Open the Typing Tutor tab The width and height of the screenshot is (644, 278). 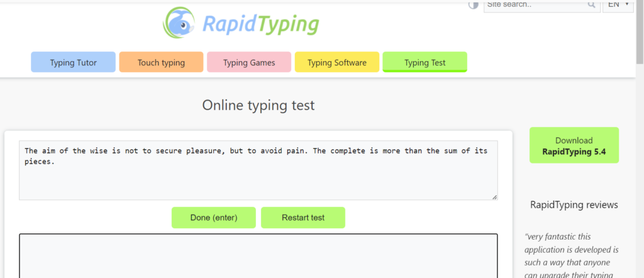pyautogui.click(x=73, y=62)
